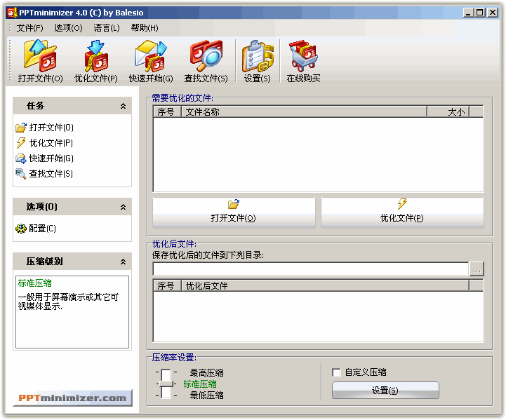Click the 在线购买 shopping cart icon

click(303, 60)
